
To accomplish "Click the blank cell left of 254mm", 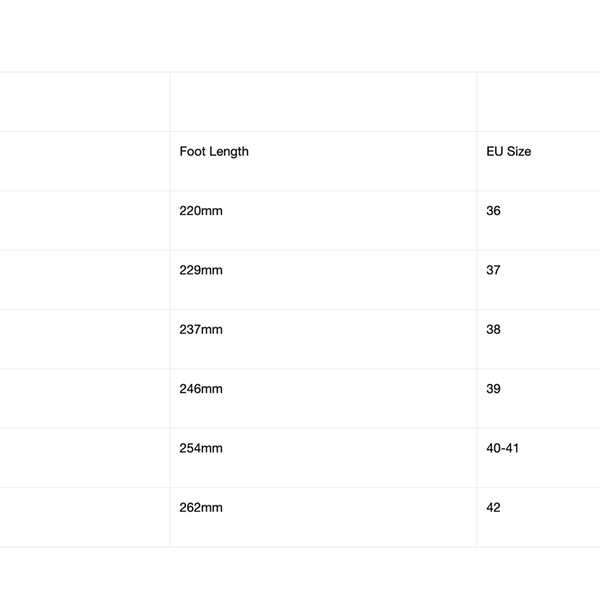I will [x=85, y=458].
